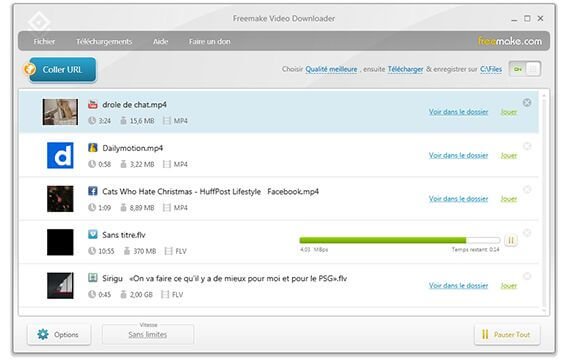
Task: Click the download list vertical scrollbar
Action: pyautogui.click(x=544, y=202)
